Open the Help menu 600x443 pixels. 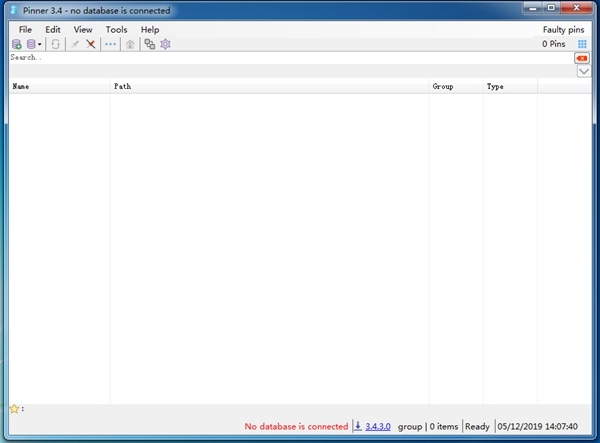(150, 29)
